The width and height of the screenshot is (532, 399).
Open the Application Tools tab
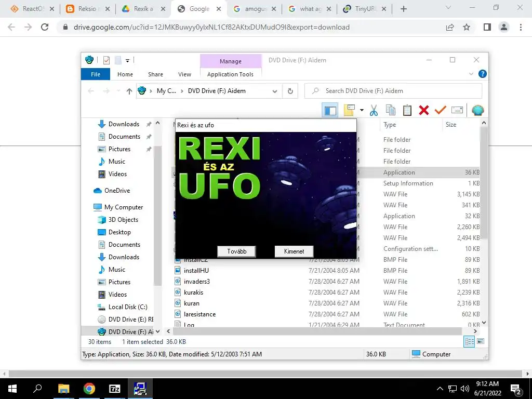pos(230,74)
